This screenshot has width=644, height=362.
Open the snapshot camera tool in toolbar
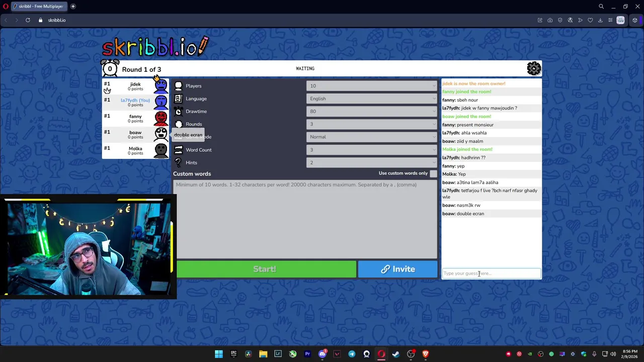(x=550, y=20)
